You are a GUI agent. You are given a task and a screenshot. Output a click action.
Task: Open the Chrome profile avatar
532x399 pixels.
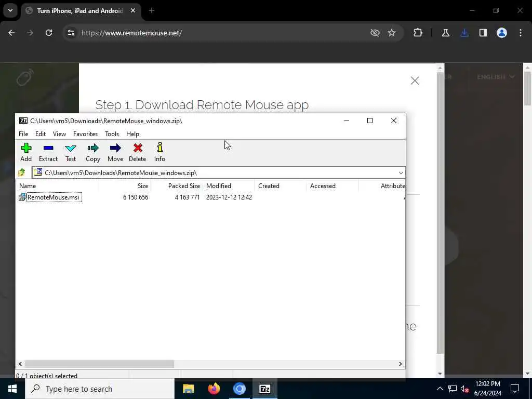click(501, 33)
